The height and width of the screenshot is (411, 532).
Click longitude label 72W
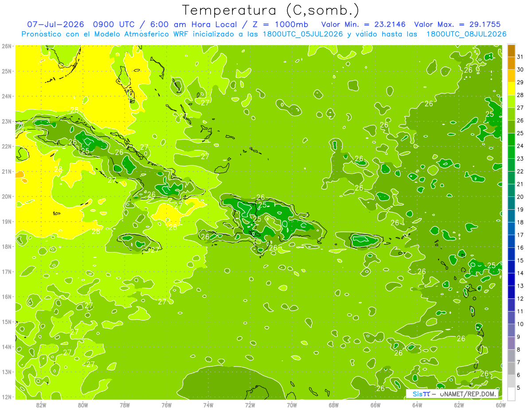pos(250,405)
